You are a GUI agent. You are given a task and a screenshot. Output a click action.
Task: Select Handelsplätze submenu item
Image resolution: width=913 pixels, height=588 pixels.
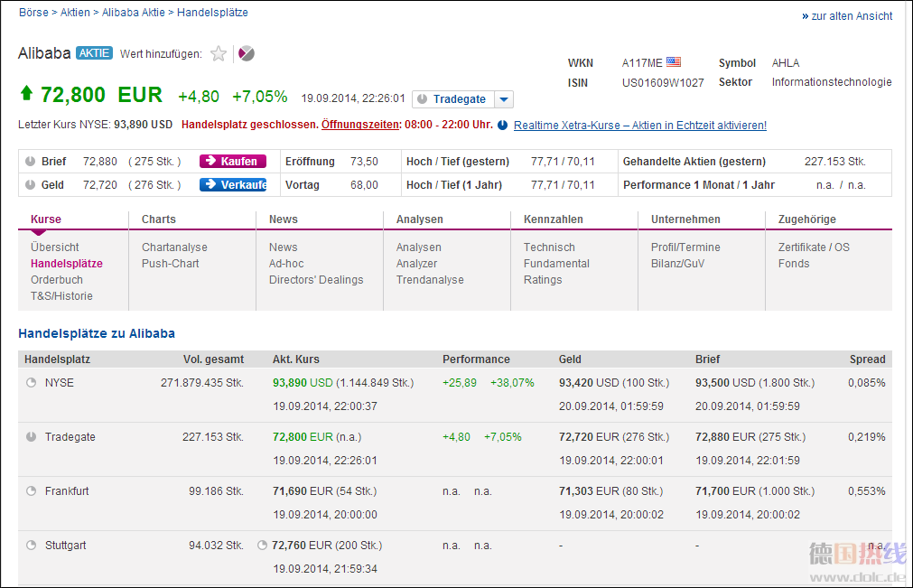click(x=67, y=263)
